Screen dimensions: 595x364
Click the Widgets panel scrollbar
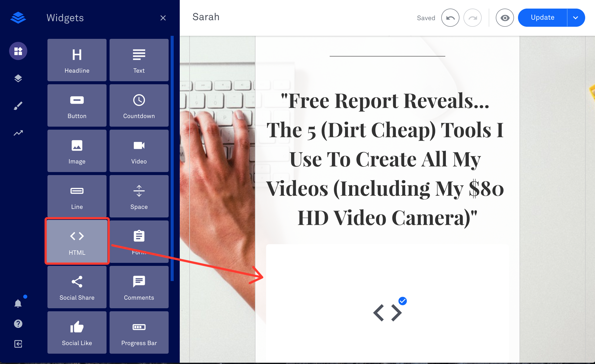coord(172,158)
